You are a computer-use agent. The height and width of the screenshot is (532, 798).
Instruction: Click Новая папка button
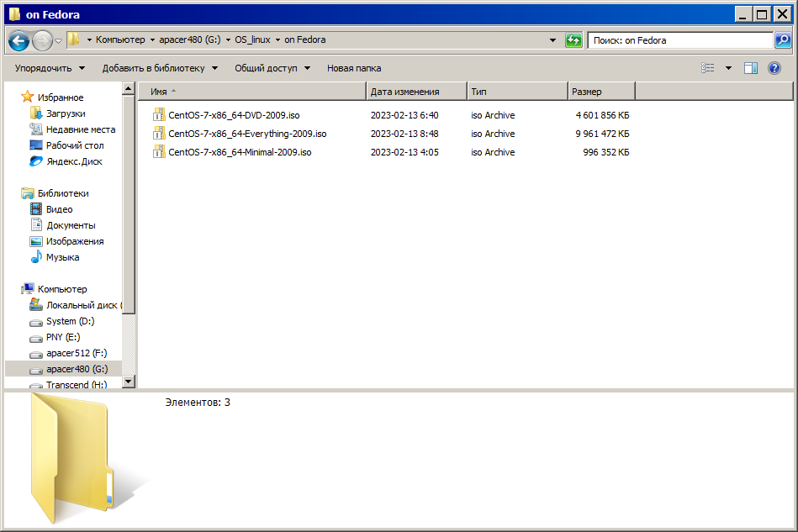[x=354, y=68]
